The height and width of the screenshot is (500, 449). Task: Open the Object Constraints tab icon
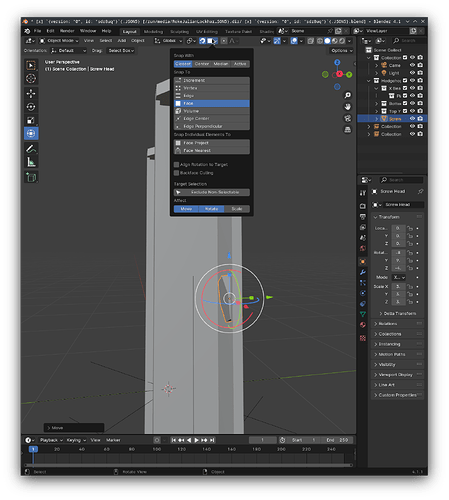coord(363,304)
